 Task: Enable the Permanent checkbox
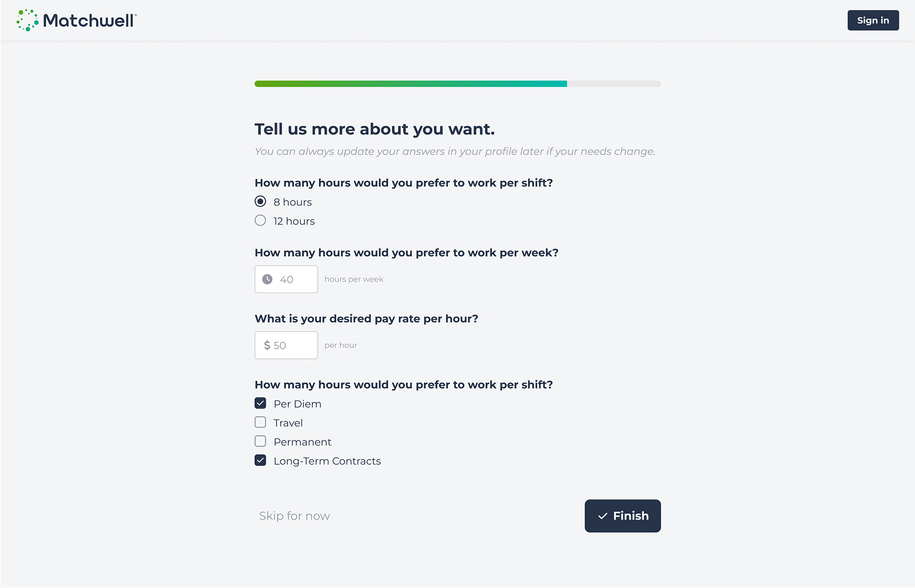click(261, 441)
